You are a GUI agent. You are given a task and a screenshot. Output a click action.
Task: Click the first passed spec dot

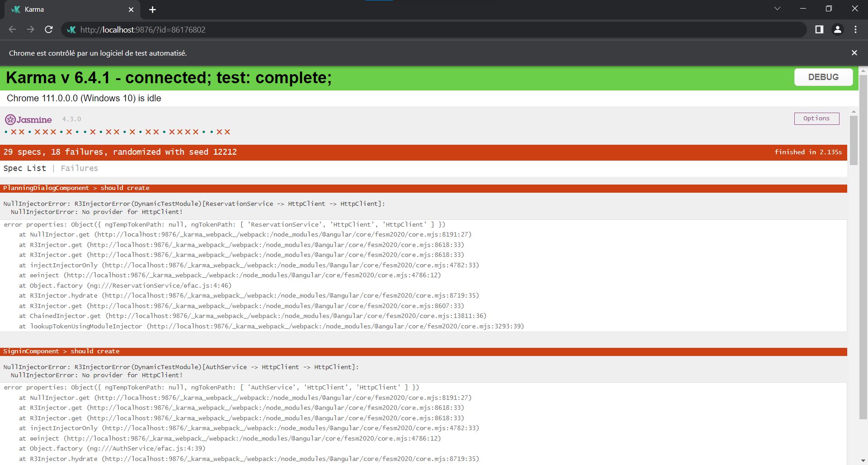(x=6, y=132)
